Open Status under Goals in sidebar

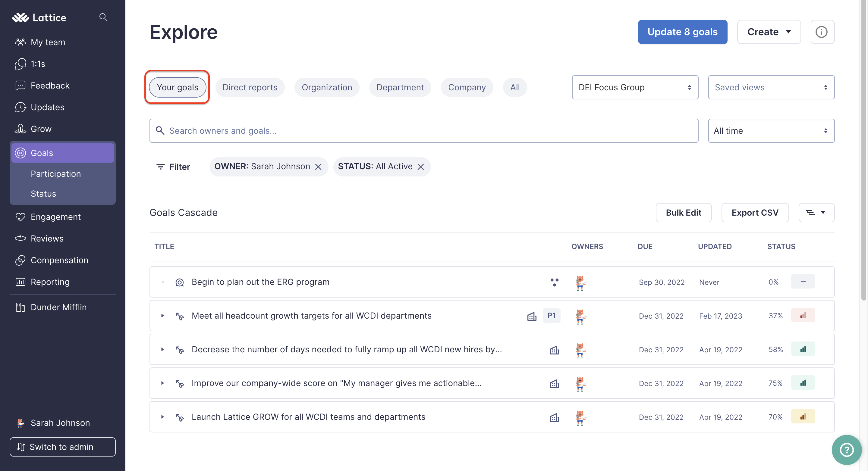click(43, 194)
